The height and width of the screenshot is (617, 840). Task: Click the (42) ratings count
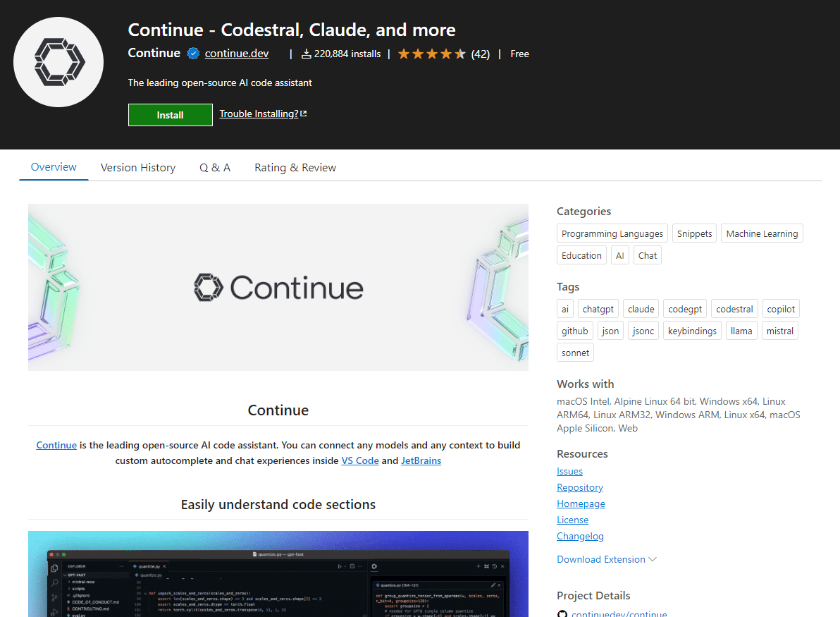click(x=481, y=54)
